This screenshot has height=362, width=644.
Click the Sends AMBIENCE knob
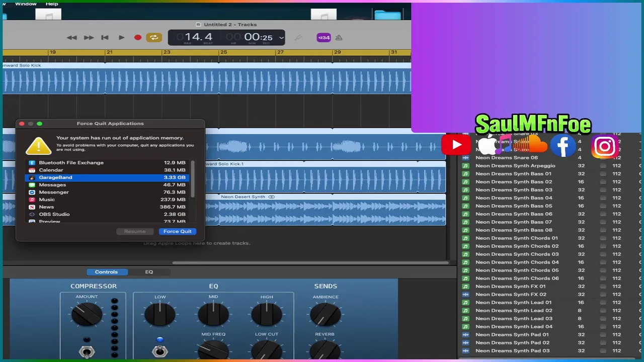(x=326, y=315)
